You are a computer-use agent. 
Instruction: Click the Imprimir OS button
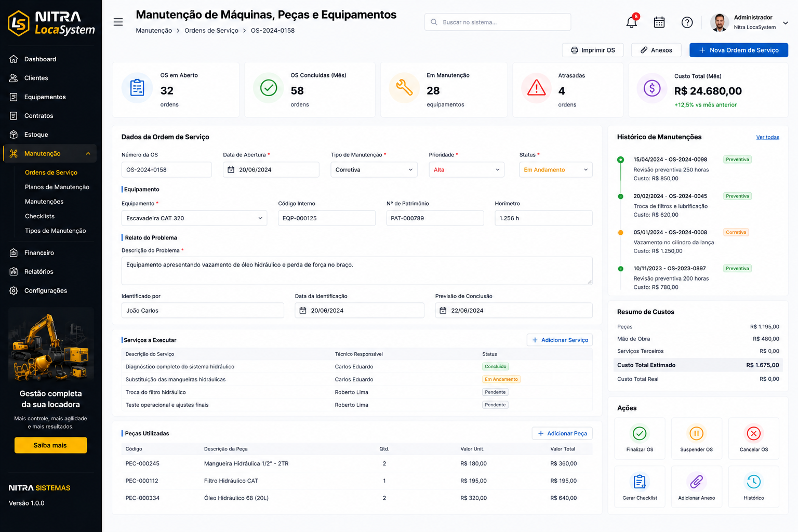click(x=593, y=50)
